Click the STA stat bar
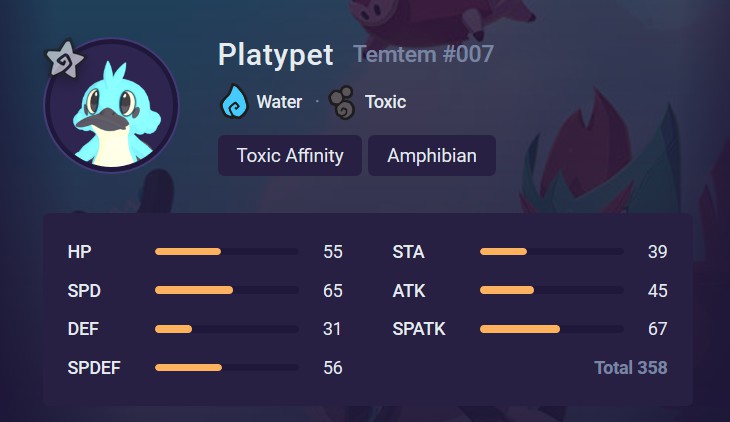Viewport: 730px width, 422px height. [552, 252]
